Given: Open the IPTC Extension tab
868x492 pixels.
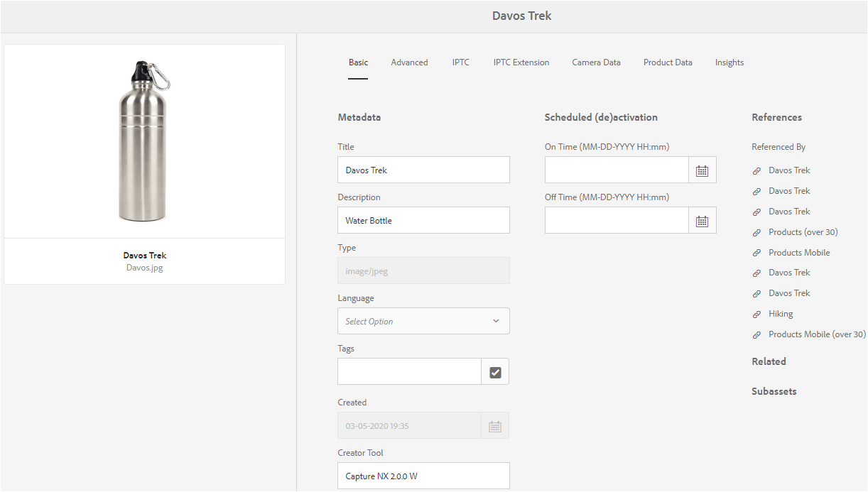Looking at the screenshot, I should point(521,62).
